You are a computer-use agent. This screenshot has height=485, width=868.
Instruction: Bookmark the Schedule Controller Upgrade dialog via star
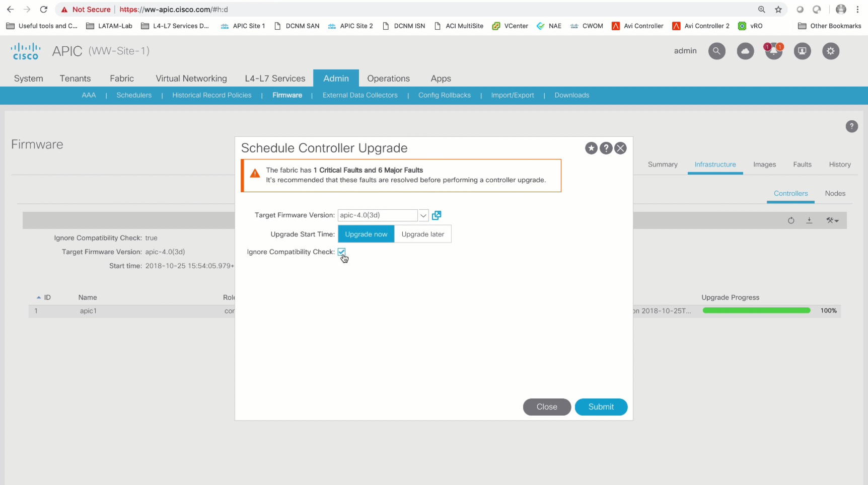[x=591, y=148]
